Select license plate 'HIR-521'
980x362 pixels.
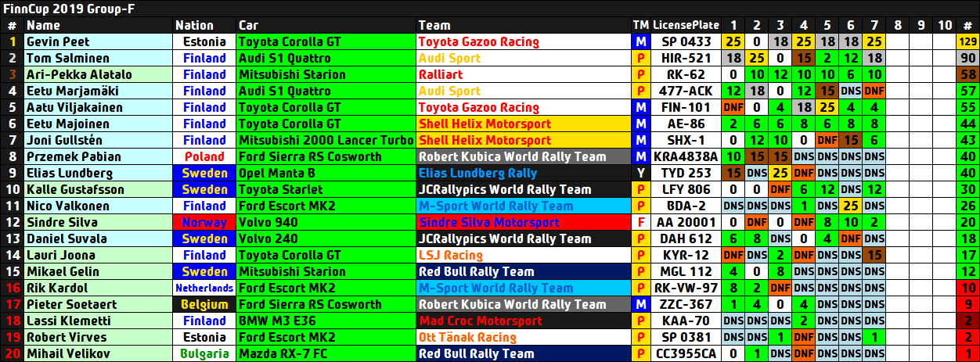686,58
